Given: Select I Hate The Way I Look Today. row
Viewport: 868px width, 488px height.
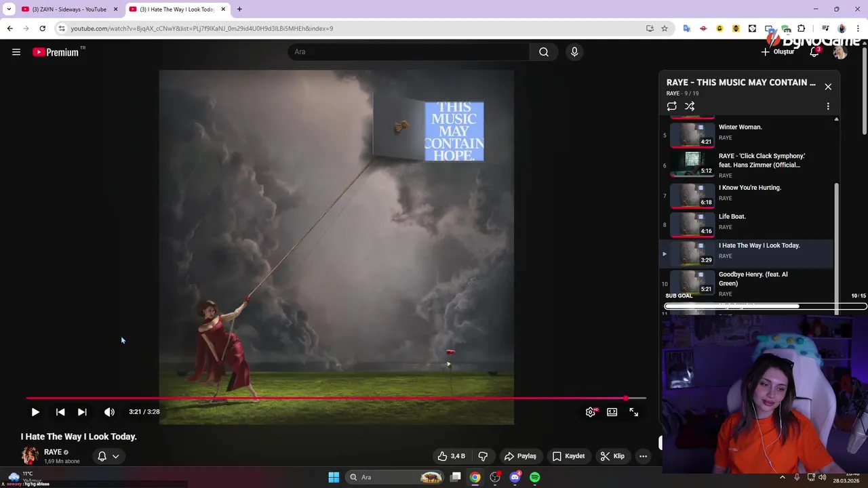Looking at the screenshot, I should click(x=747, y=254).
